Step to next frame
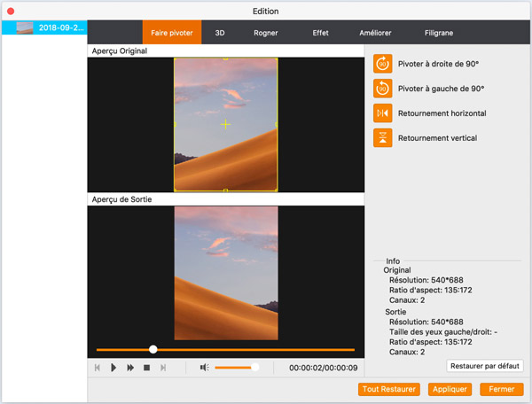Viewport: 532px width, 404px height. [163, 368]
